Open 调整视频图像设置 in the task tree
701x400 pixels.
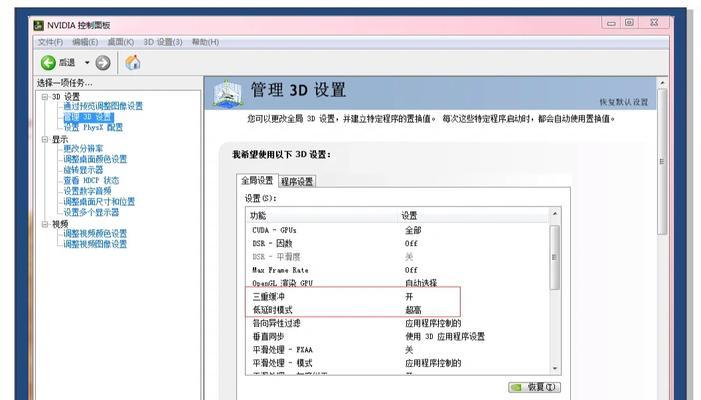pos(95,244)
